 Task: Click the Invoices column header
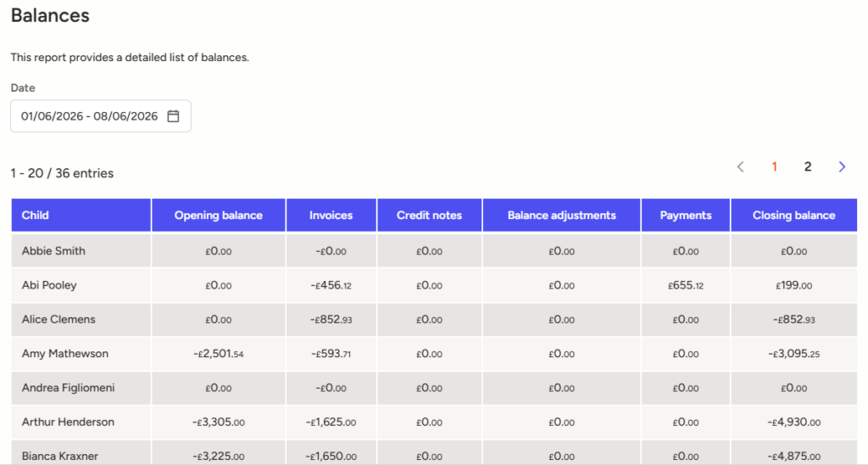point(331,215)
